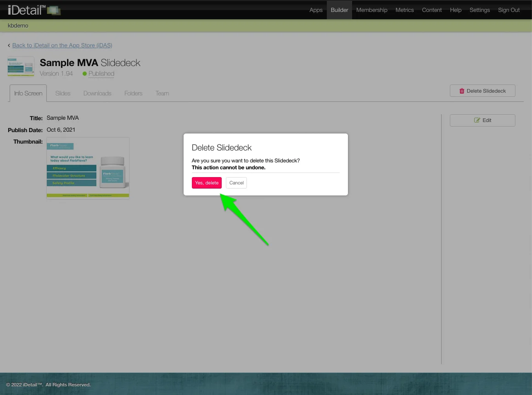Viewport: 532px width, 395px height.
Task: Open Help from top navigation
Action: tap(456, 10)
